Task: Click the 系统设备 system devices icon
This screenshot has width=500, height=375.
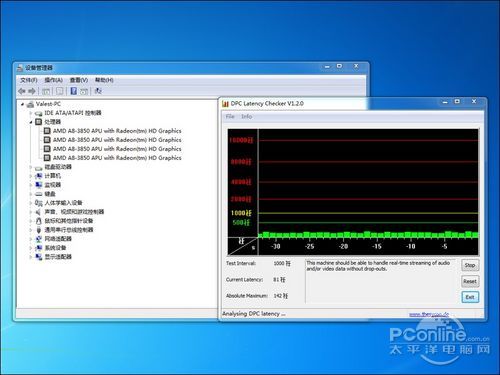Action: pos(39,248)
